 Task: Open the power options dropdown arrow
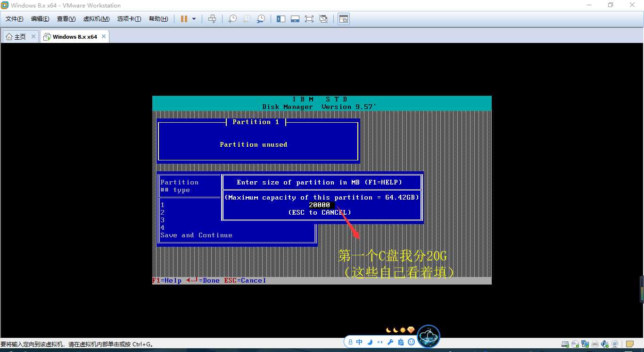click(x=194, y=19)
